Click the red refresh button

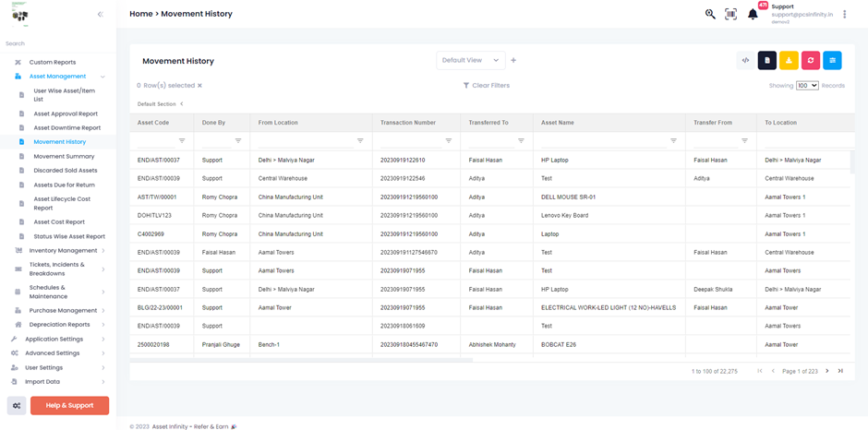pos(811,60)
